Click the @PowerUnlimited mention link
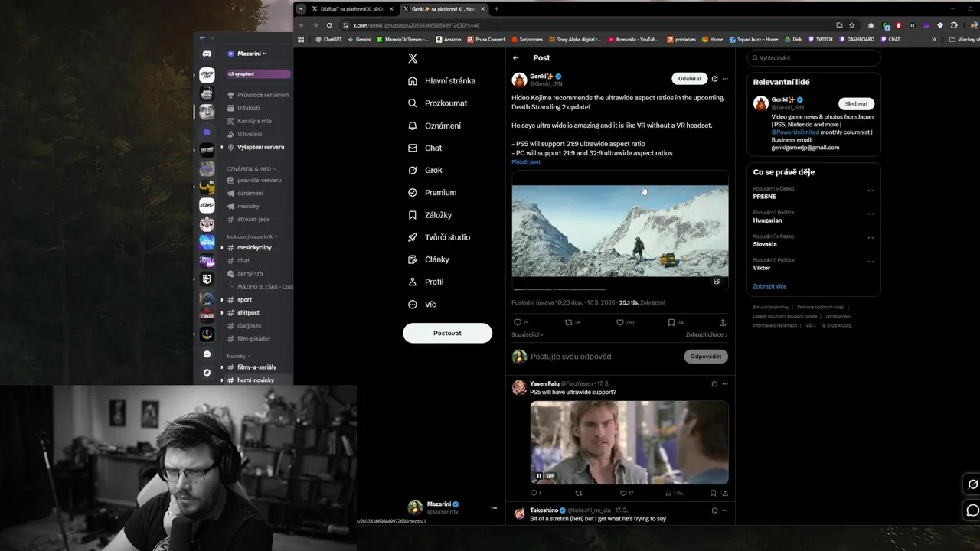Image resolution: width=980 pixels, height=551 pixels. (x=795, y=132)
